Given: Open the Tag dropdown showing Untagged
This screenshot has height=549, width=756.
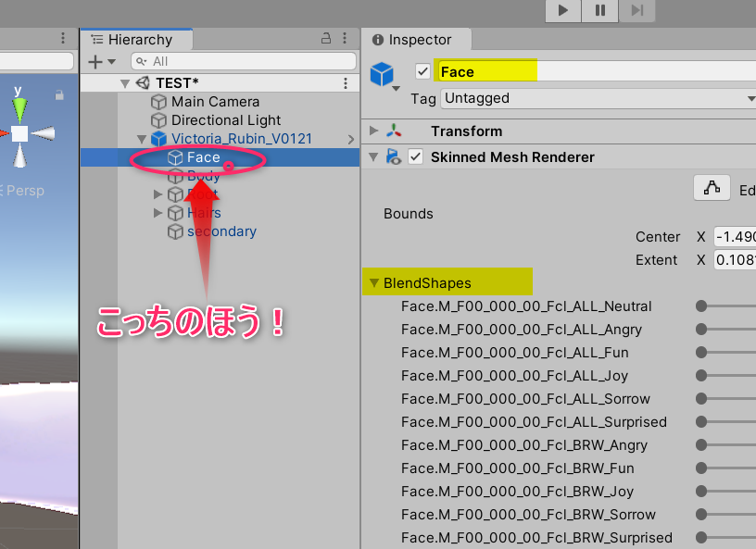Looking at the screenshot, I should 598,98.
